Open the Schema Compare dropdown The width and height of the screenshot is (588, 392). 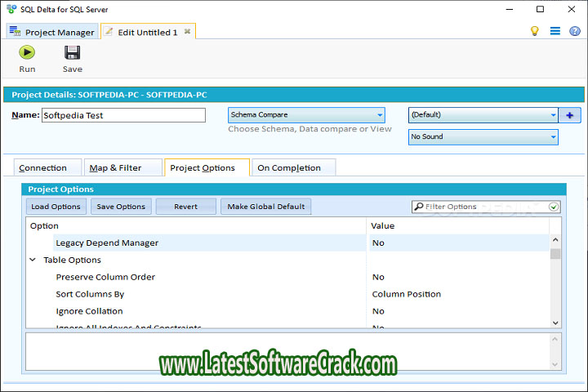tap(306, 115)
